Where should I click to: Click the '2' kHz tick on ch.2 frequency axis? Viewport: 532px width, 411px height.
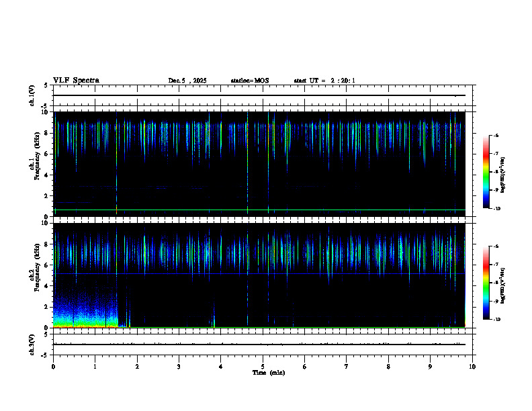pyautogui.click(x=47, y=307)
